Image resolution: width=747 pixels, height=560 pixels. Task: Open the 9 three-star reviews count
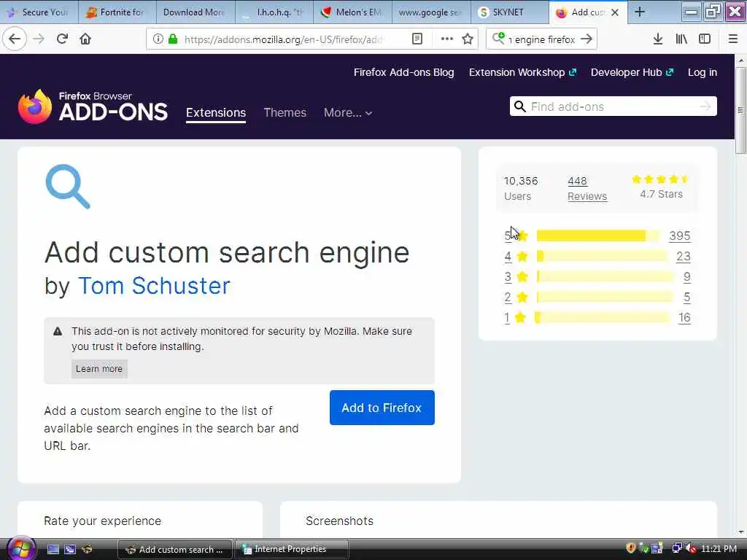point(686,276)
